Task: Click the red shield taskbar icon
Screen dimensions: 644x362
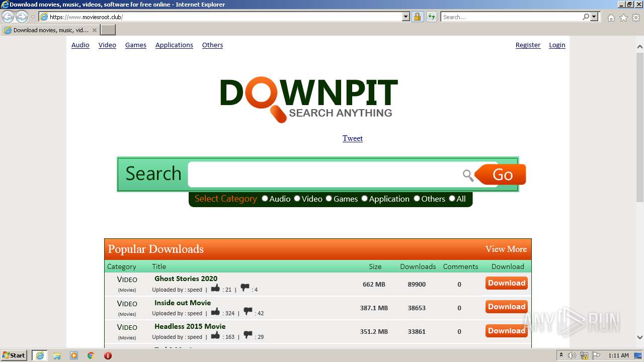Action: (x=108, y=355)
